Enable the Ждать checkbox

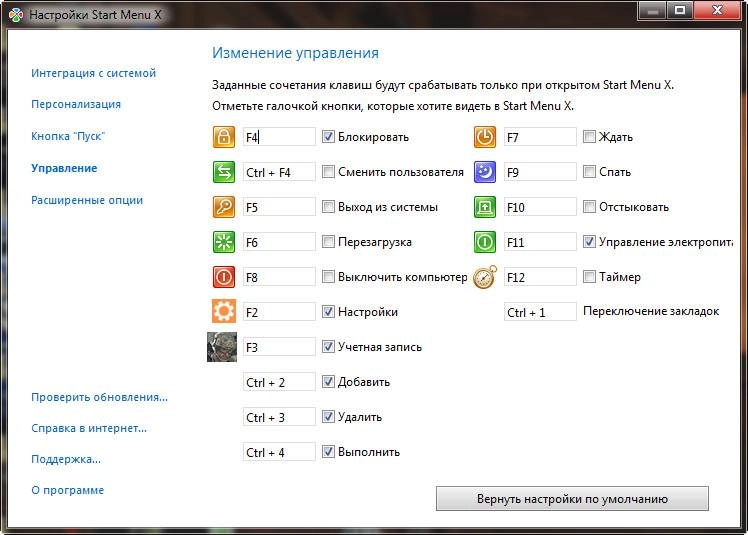589,136
